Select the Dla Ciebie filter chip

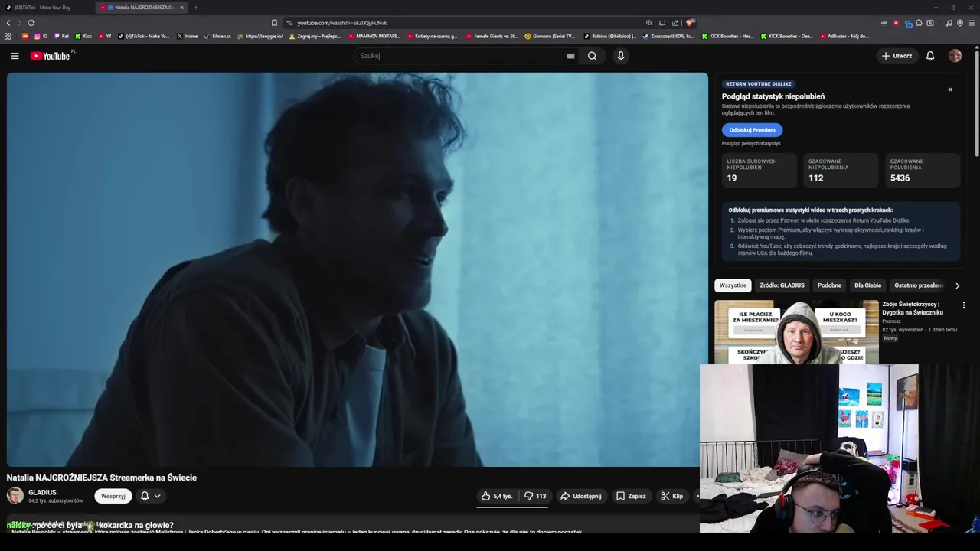(x=867, y=285)
